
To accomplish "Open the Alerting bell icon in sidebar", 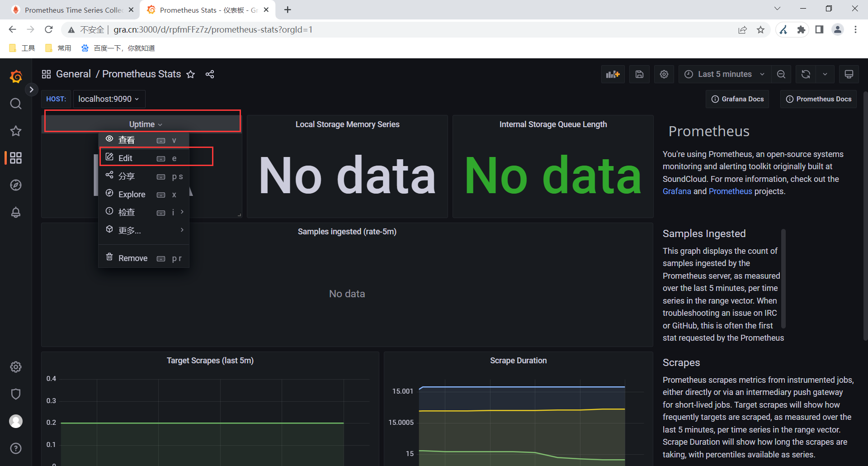I will (16, 212).
